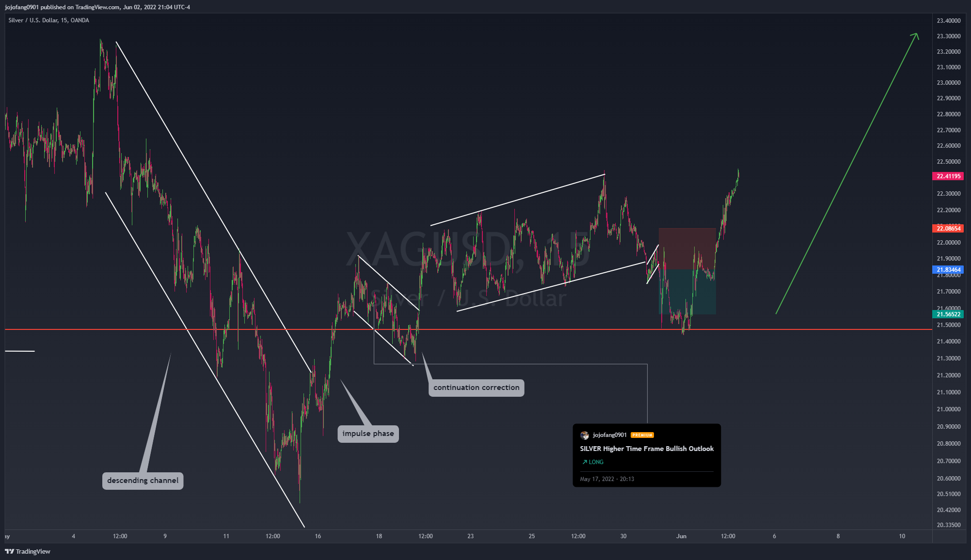This screenshot has width=971, height=560.
Task: Click the 22.41195 current price label
Action: point(948,176)
